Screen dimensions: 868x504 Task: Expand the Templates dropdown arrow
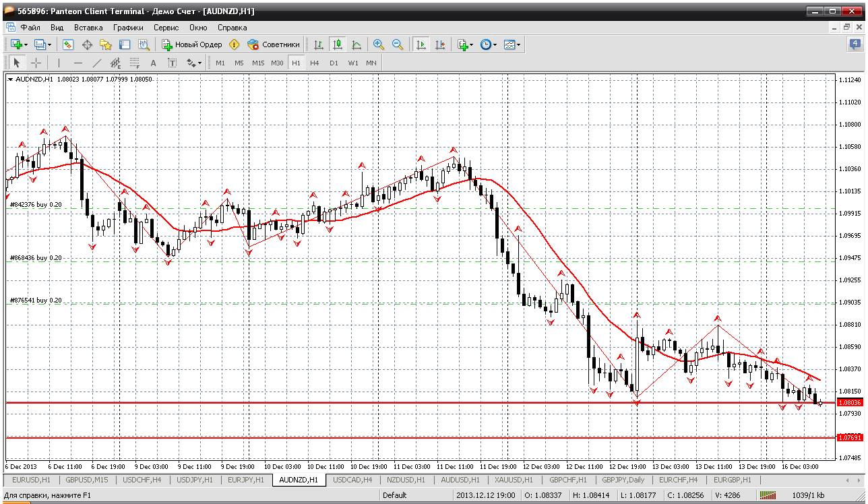click(x=519, y=45)
